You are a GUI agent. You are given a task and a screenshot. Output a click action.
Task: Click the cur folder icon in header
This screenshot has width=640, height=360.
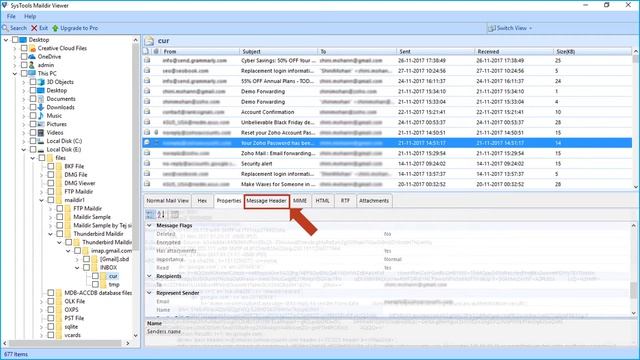[x=149, y=41]
